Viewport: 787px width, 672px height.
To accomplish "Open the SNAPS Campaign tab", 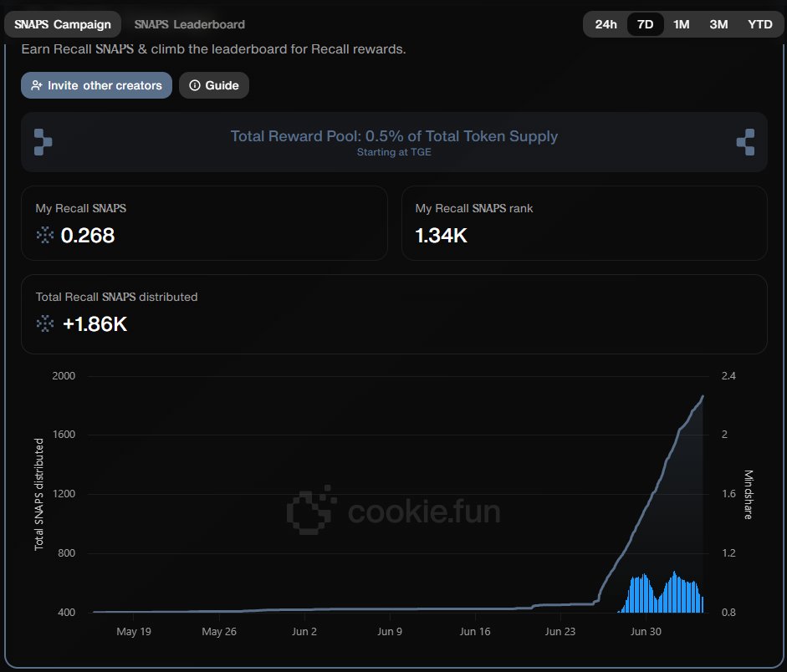I will tap(63, 24).
